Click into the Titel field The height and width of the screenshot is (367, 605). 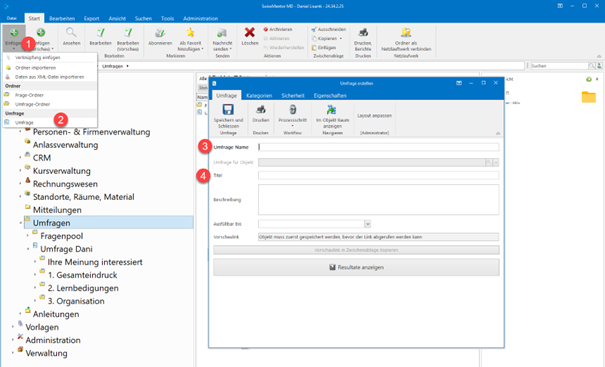pos(379,176)
